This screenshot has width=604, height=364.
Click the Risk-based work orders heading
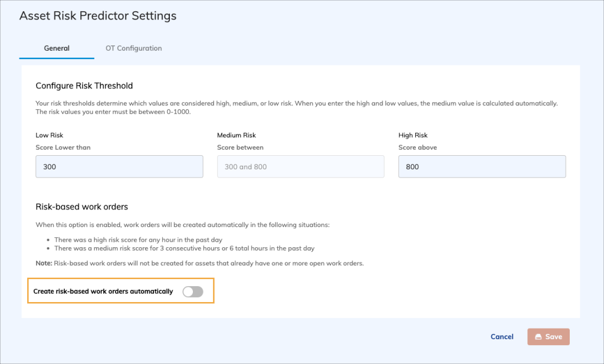[82, 207]
